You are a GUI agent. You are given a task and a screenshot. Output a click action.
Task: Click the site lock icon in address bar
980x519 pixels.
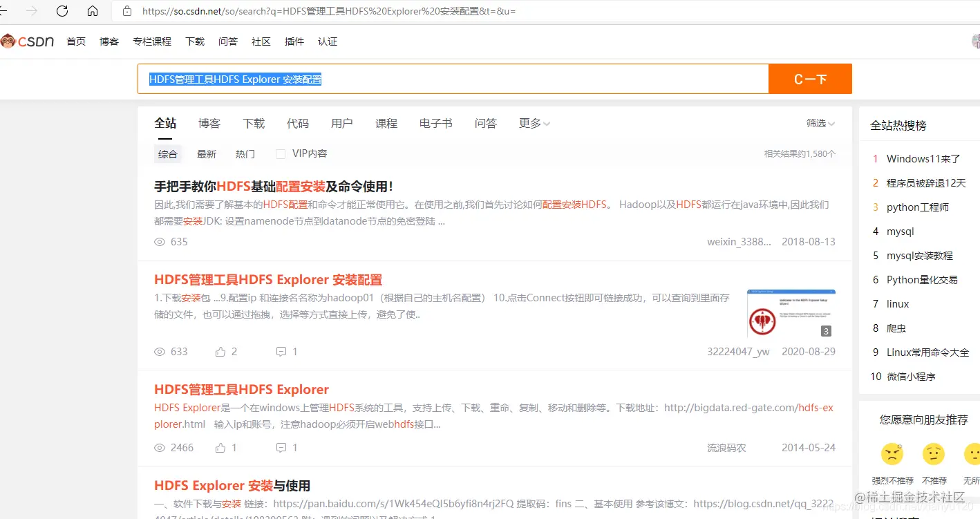(x=126, y=11)
